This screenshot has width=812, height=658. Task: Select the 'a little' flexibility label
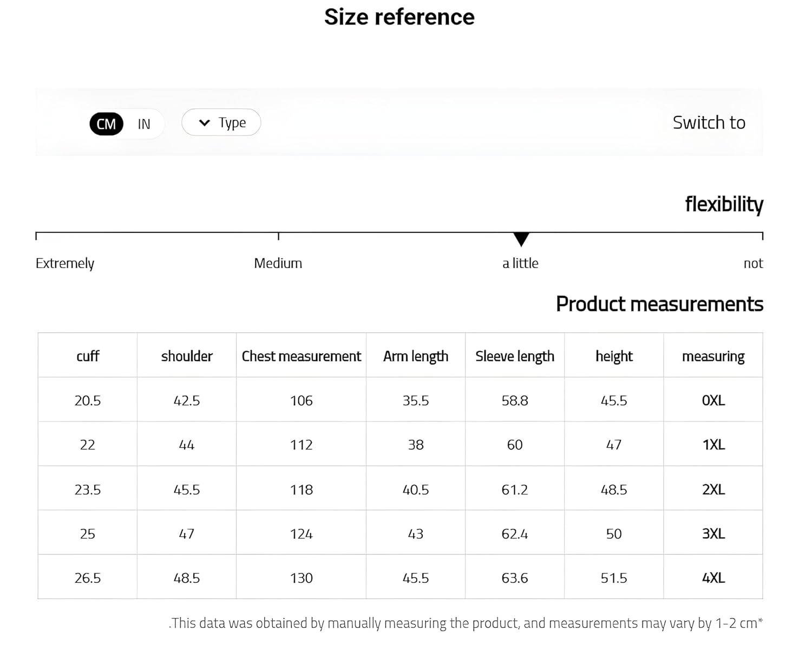(520, 263)
